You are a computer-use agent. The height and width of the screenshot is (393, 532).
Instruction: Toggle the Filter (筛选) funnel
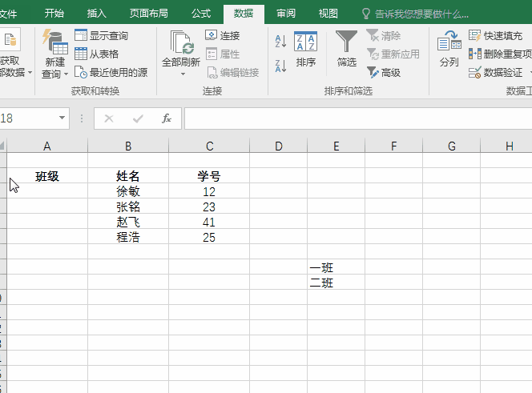[346, 41]
